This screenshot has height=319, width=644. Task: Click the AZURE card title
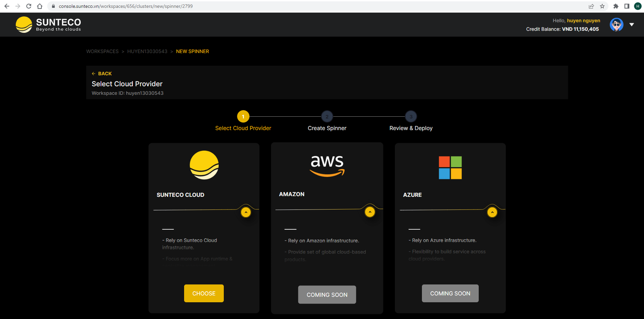click(412, 195)
